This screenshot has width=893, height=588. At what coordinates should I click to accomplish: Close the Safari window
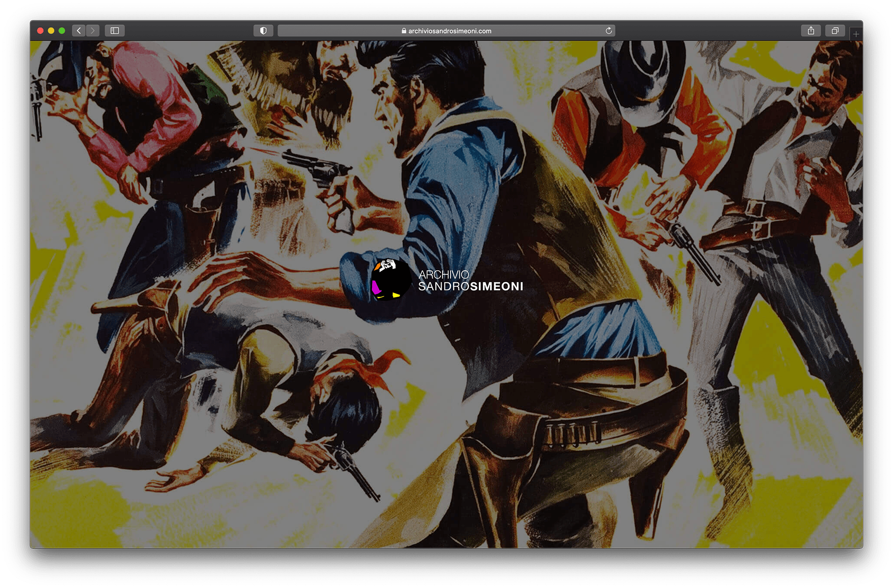point(40,31)
